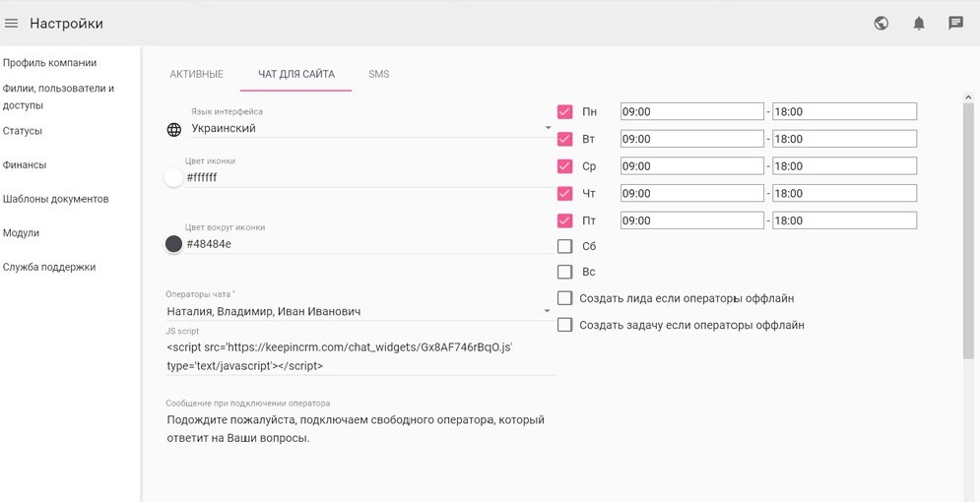Go to Модули settings
The width and height of the screenshot is (980, 502).
pos(21,233)
